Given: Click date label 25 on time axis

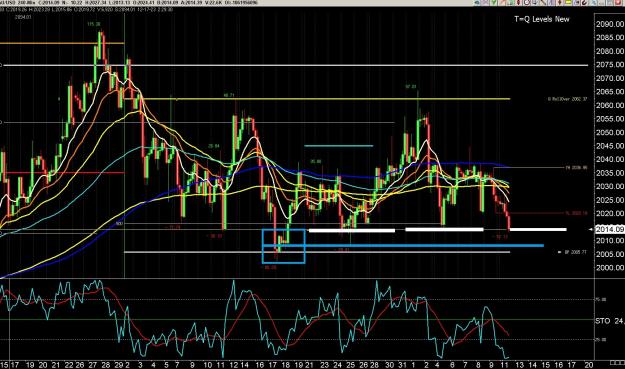Looking at the screenshot, I should 350,365.
